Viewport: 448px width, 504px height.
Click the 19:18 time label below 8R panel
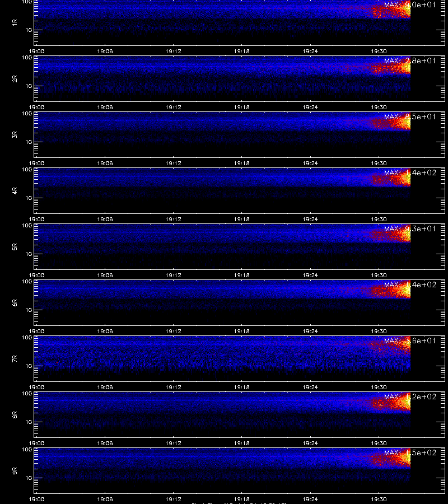(242, 444)
